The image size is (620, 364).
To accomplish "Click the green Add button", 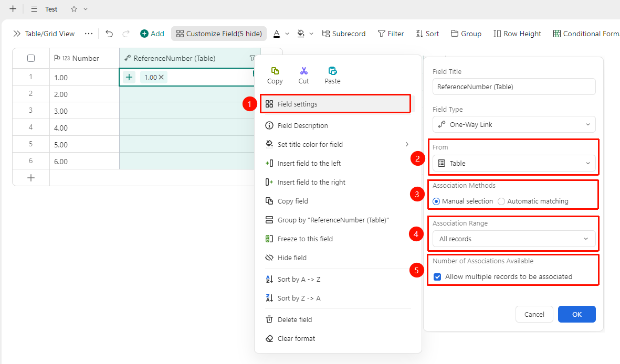I will click(x=152, y=34).
